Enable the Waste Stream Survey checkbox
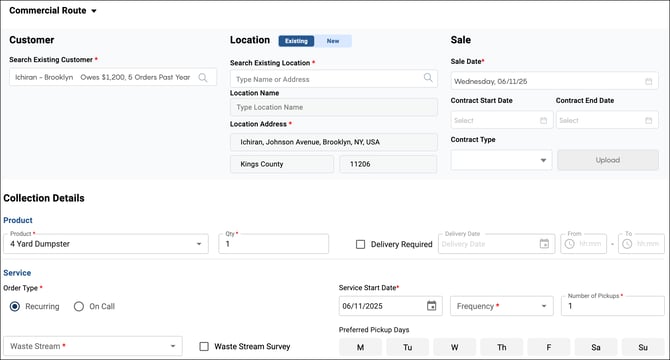Screen dimensions: 670x360 pyautogui.click(x=204, y=346)
